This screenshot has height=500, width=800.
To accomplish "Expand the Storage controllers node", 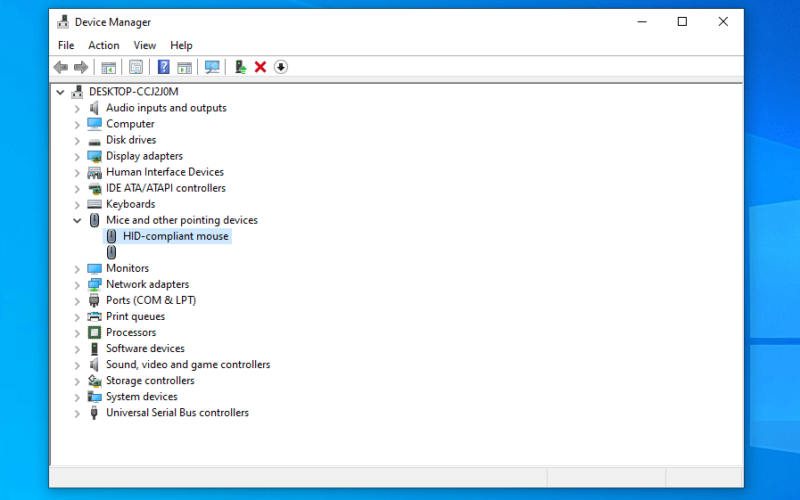I will (x=77, y=382).
